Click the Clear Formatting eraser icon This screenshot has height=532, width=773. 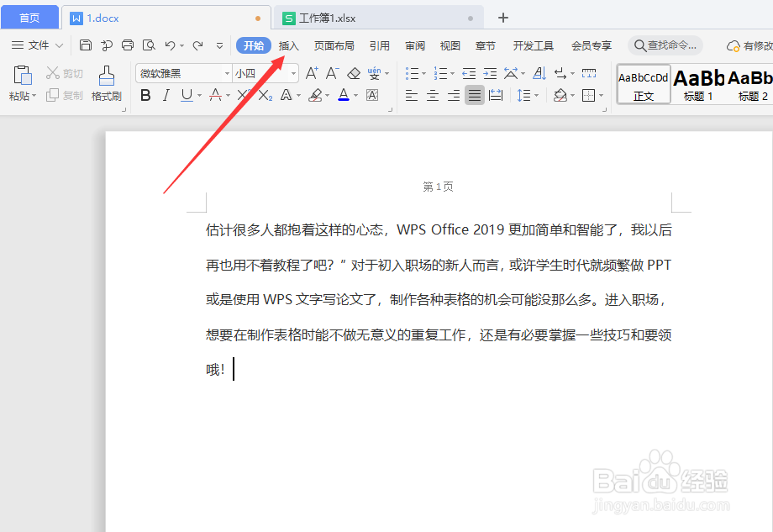coord(354,73)
